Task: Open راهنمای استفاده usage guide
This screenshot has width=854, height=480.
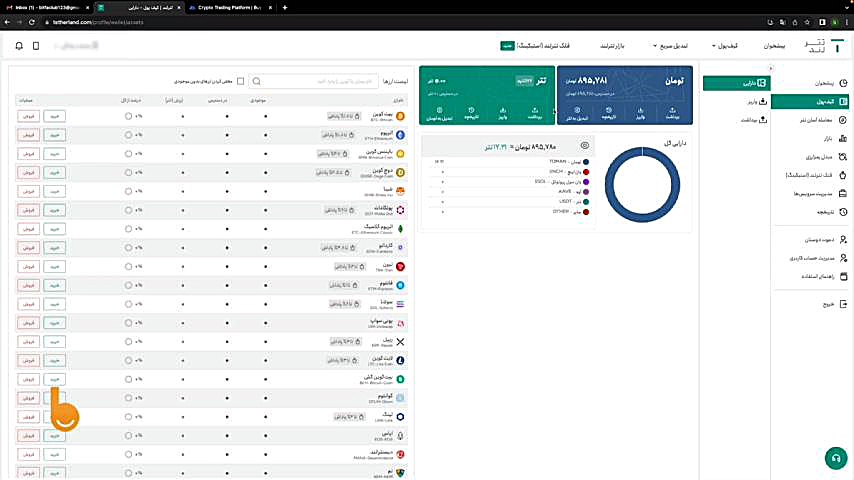Action: [x=824, y=277]
